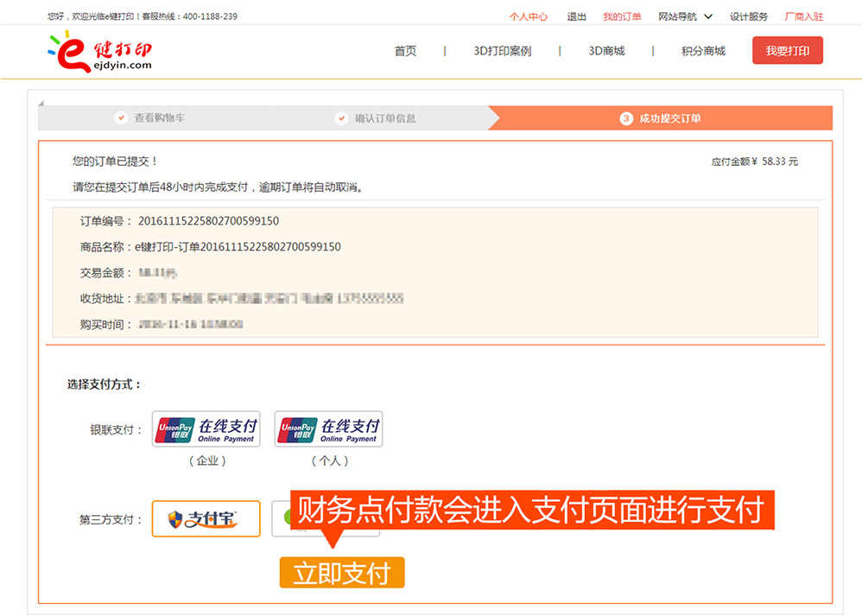Select UnionPay personal online payment option
The height and width of the screenshot is (616, 862).
pyautogui.click(x=328, y=429)
